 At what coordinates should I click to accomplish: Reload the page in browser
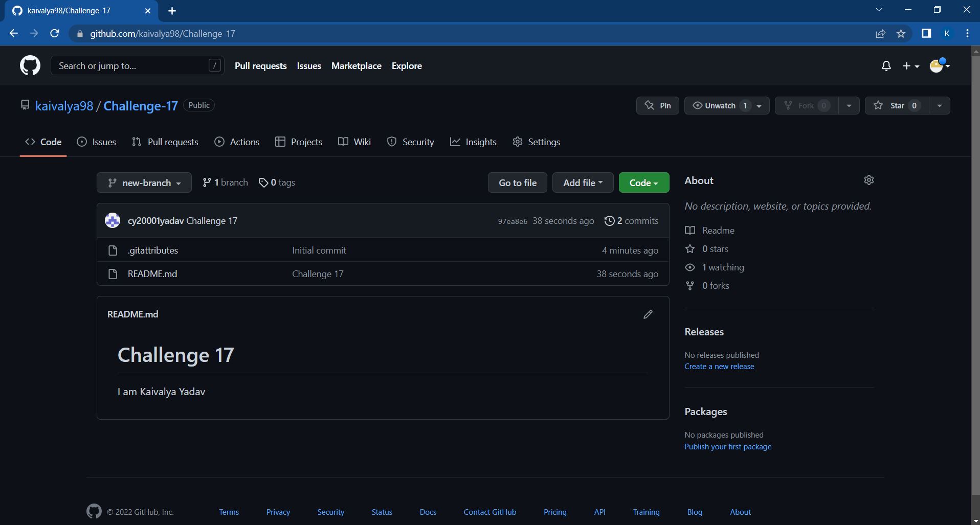point(55,33)
